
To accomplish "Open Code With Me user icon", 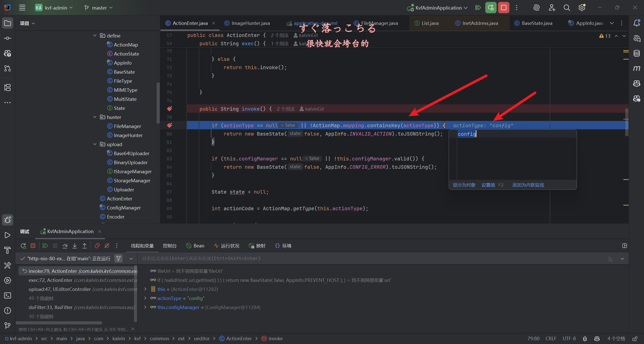I will pos(552,8).
